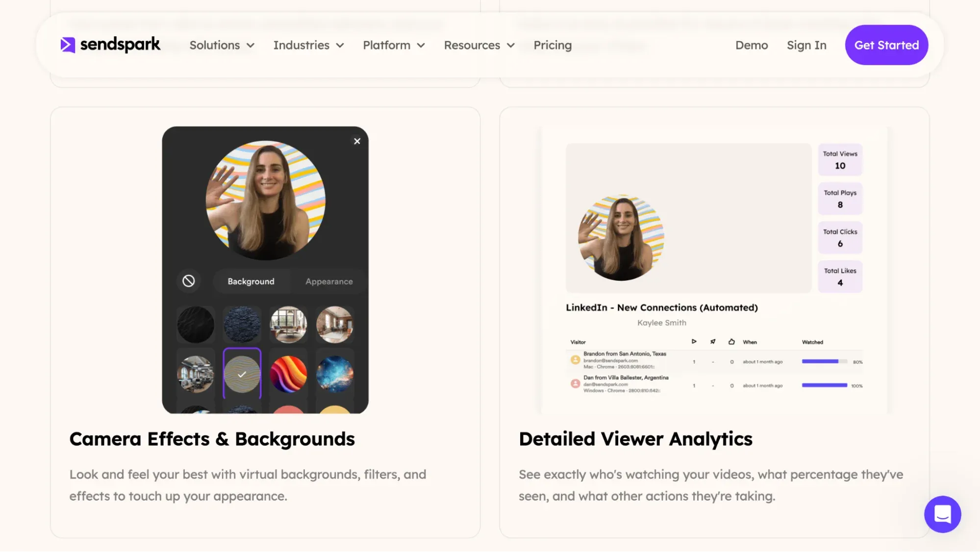Click the no-background (circle with slash) icon
Viewport: 980px width, 552px height.
(x=190, y=281)
